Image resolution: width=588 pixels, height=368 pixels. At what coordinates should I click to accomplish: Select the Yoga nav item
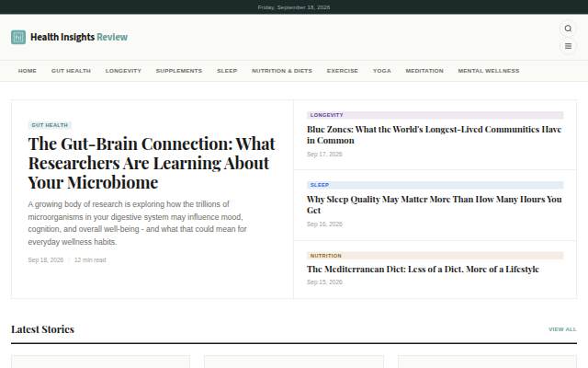382,71
